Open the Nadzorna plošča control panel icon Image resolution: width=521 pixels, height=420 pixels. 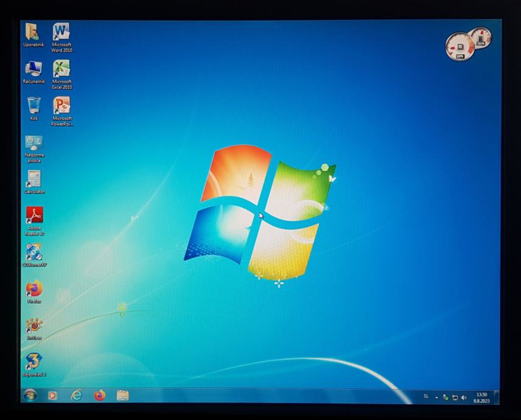34,149
